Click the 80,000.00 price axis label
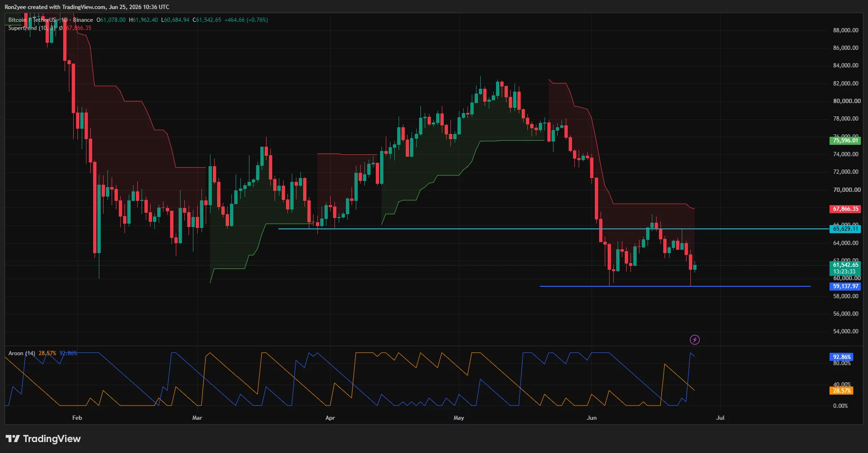This screenshot has width=868, height=453. tap(847, 101)
